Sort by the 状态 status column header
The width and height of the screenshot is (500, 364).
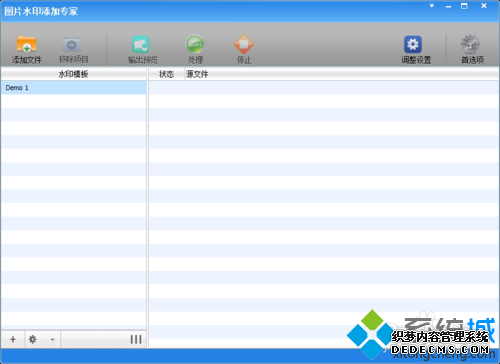(166, 74)
